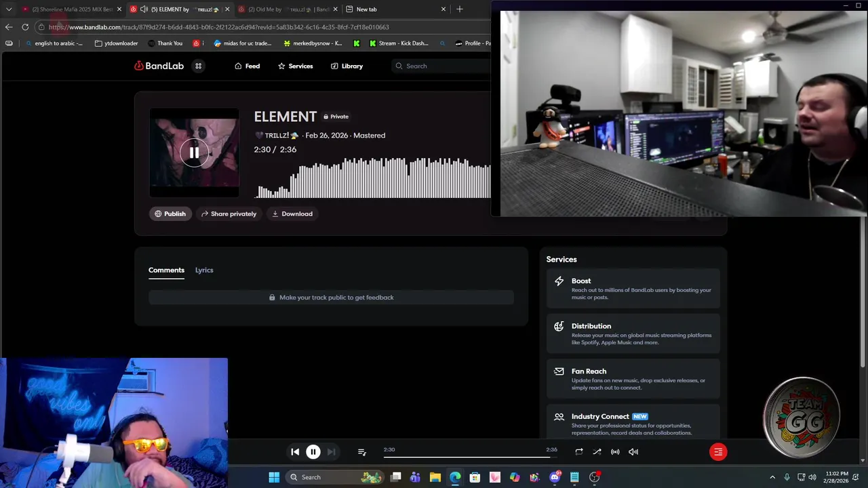Image resolution: width=868 pixels, height=488 pixels.
Task: Open the Fan Reach service card
Action: (x=633, y=379)
